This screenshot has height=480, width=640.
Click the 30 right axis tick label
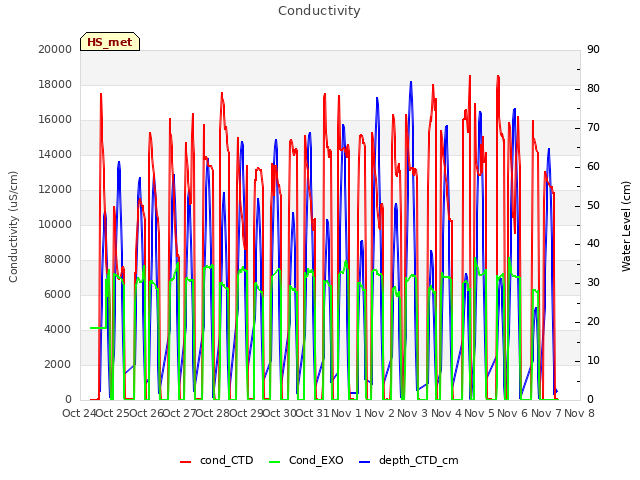(x=593, y=282)
